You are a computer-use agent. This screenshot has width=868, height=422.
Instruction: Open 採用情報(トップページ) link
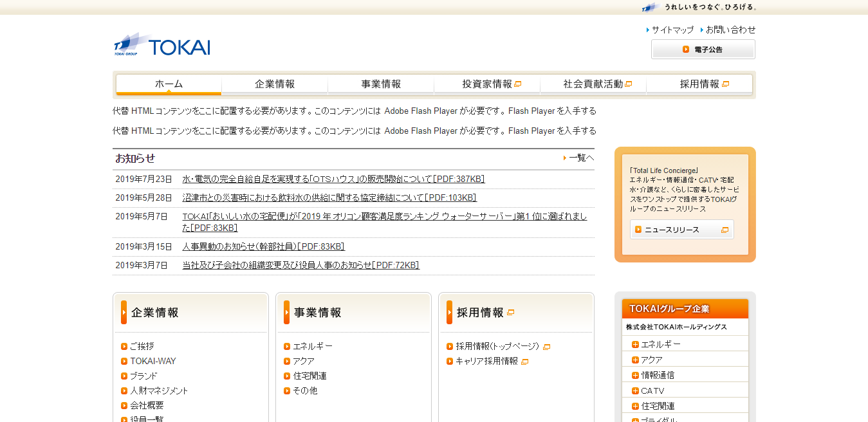497,346
